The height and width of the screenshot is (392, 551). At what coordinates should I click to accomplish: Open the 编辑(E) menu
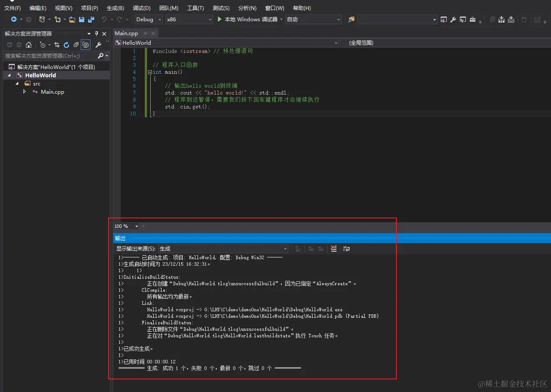(38, 8)
